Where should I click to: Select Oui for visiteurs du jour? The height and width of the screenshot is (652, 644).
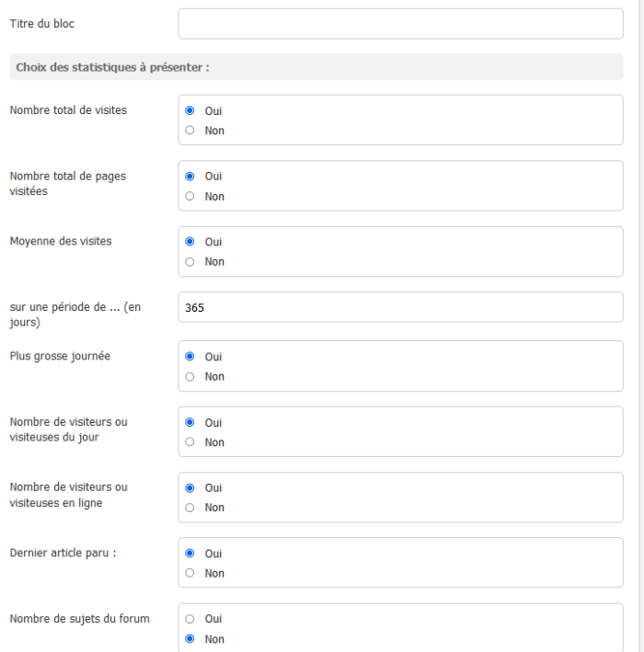coord(190,422)
